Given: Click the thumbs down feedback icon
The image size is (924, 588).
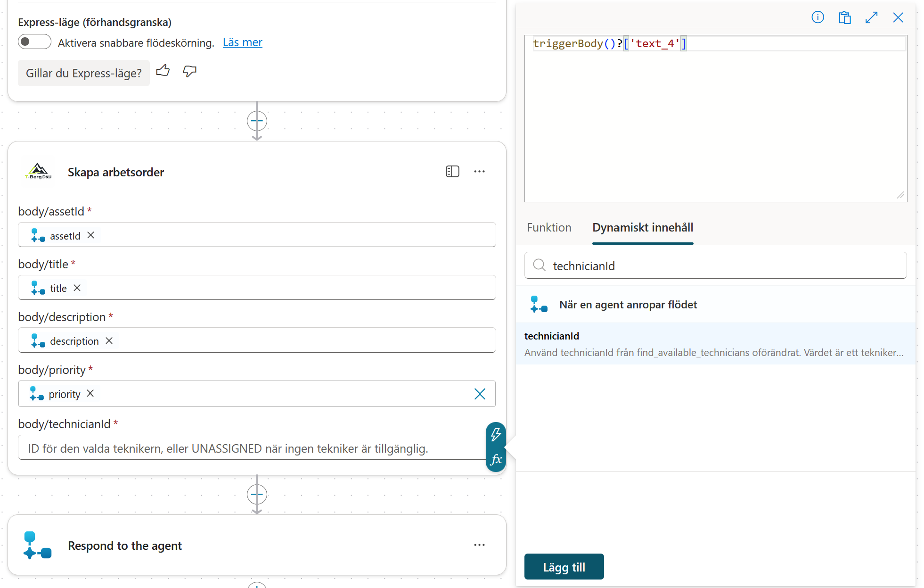Looking at the screenshot, I should (x=189, y=71).
